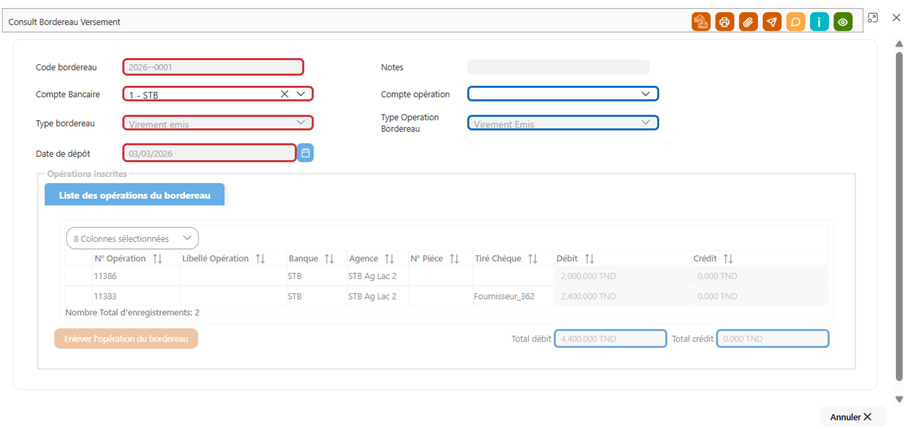
Task: Click the pop-out window icon
Action: 873,18
